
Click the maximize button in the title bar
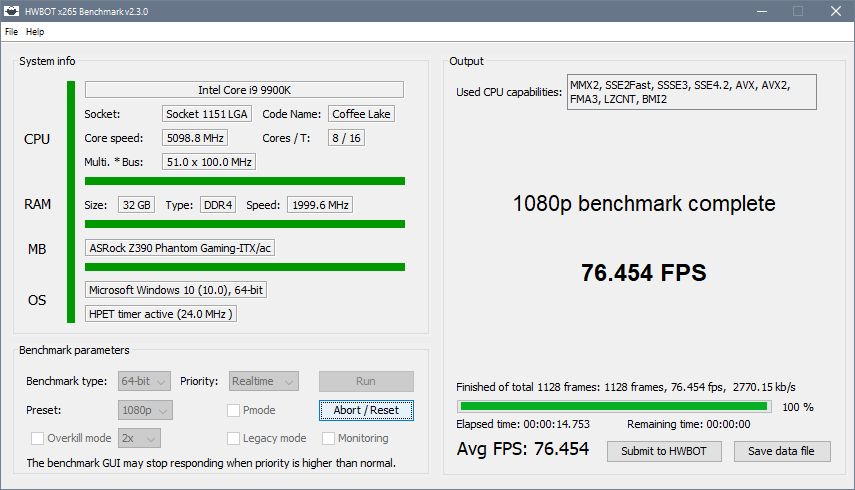click(x=798, y=11)
